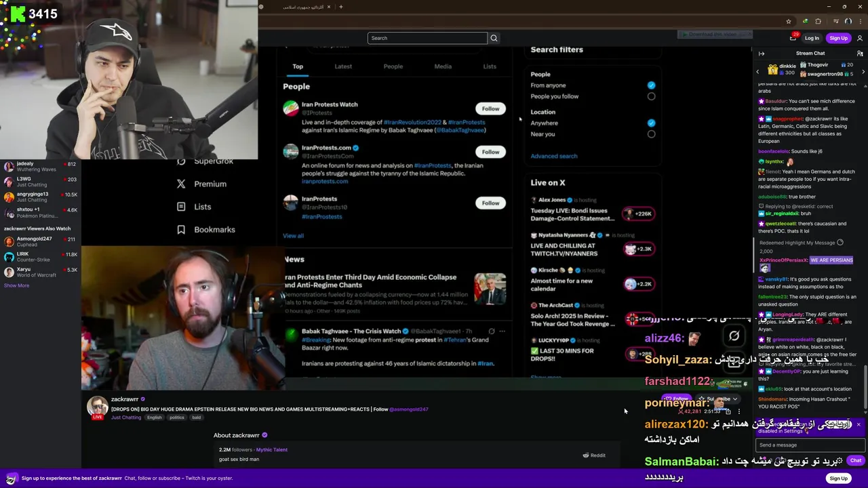Click the #IranRevolution2022 hashtag link
Screen dimensions: 868x488
coord(412,123)
